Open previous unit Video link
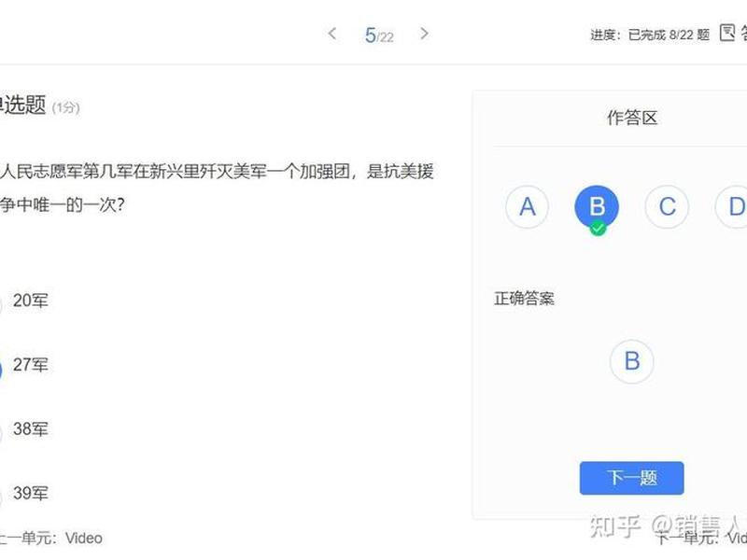Image resolution: width=747 pixels, height=560 pixels. pyautogui.click(x=51, y=539)
